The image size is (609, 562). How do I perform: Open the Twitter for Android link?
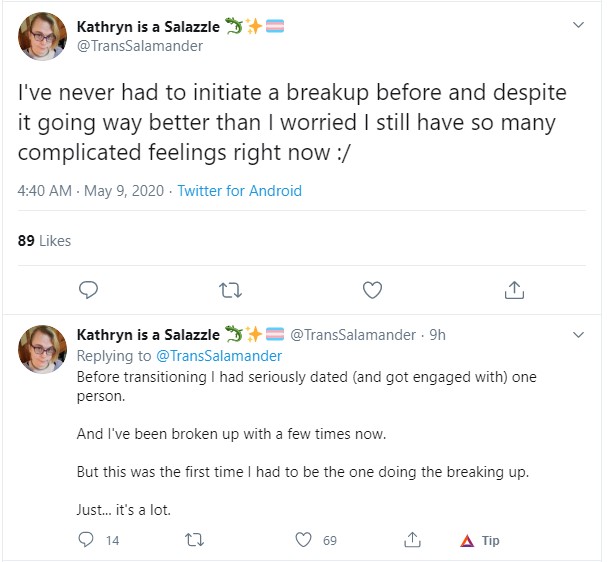tap(239, 191)
